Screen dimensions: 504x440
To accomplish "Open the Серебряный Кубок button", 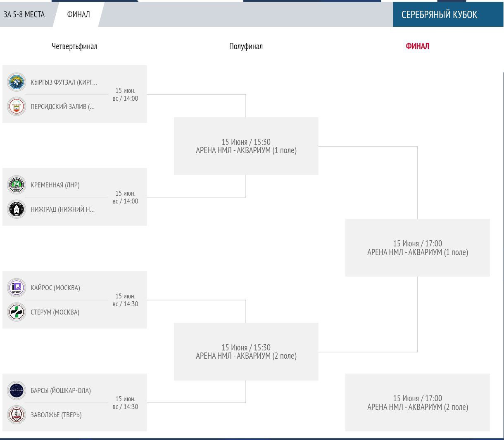I will coord(439,14).
